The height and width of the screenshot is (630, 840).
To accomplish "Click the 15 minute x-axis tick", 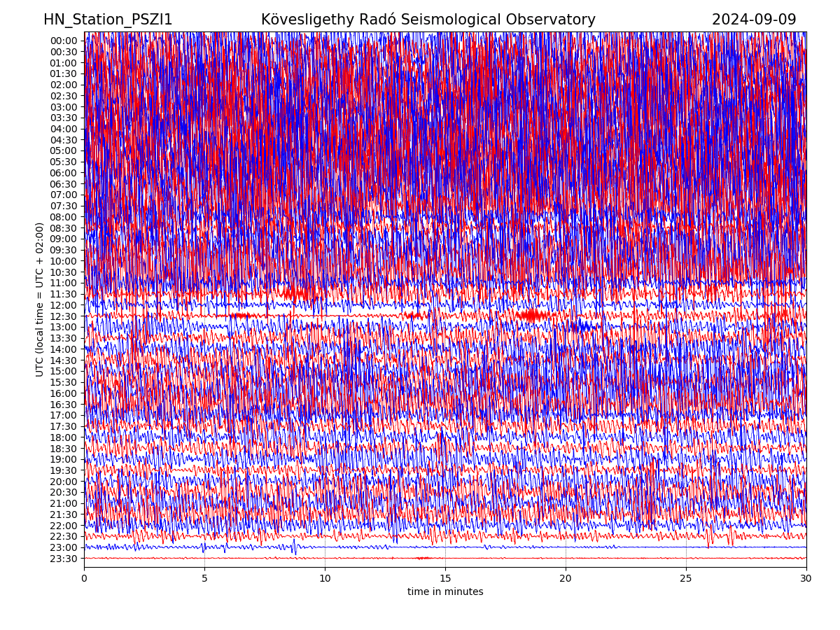I will 445,579.
